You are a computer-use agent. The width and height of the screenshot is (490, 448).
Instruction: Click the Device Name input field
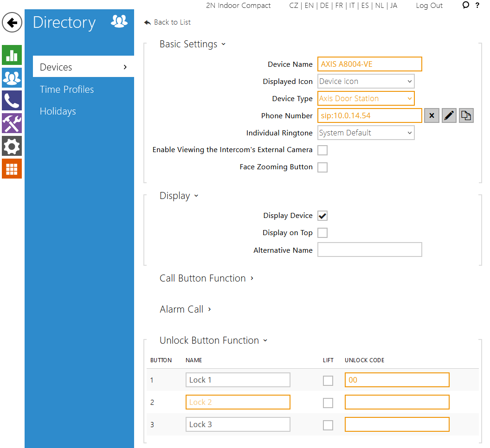click(370, 64)
